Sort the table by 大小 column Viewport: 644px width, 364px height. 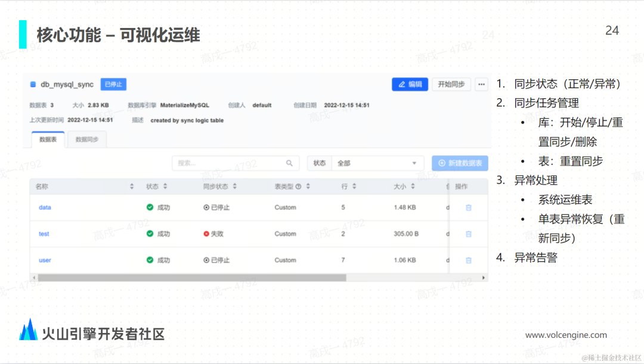coord(413,186)
